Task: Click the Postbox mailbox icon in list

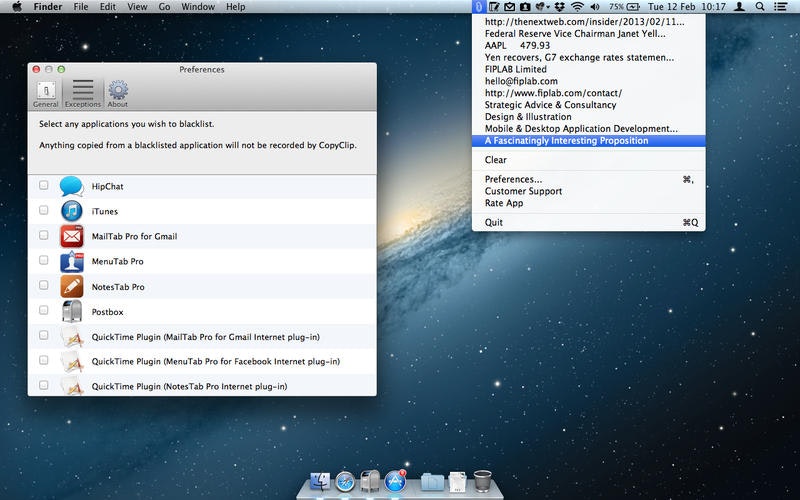Action: (x=71, y=311)
